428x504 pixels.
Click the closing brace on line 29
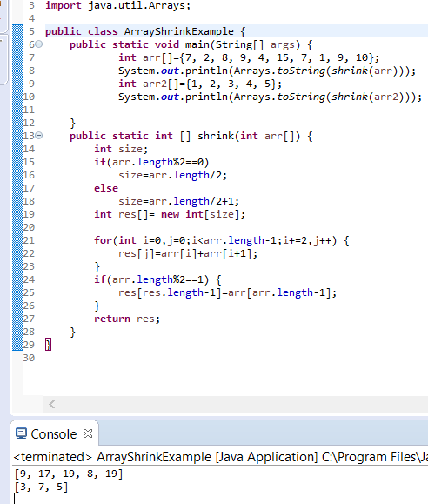48,345
